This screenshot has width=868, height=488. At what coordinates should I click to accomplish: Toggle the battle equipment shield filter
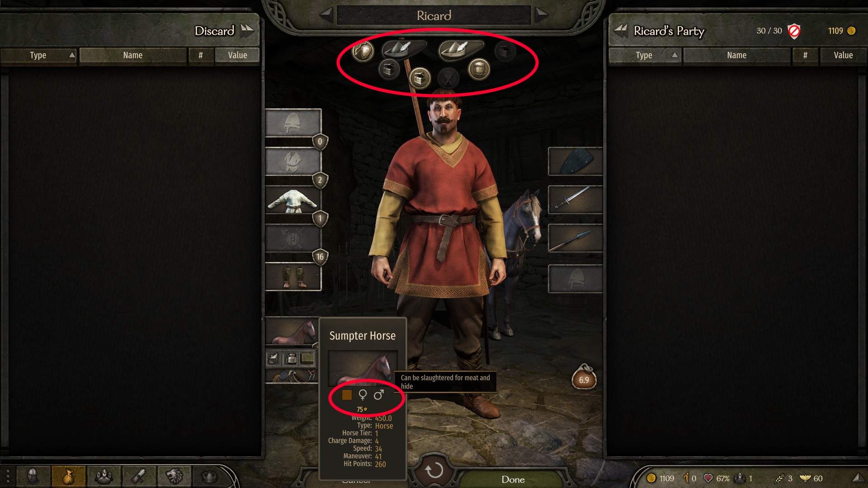363,51
